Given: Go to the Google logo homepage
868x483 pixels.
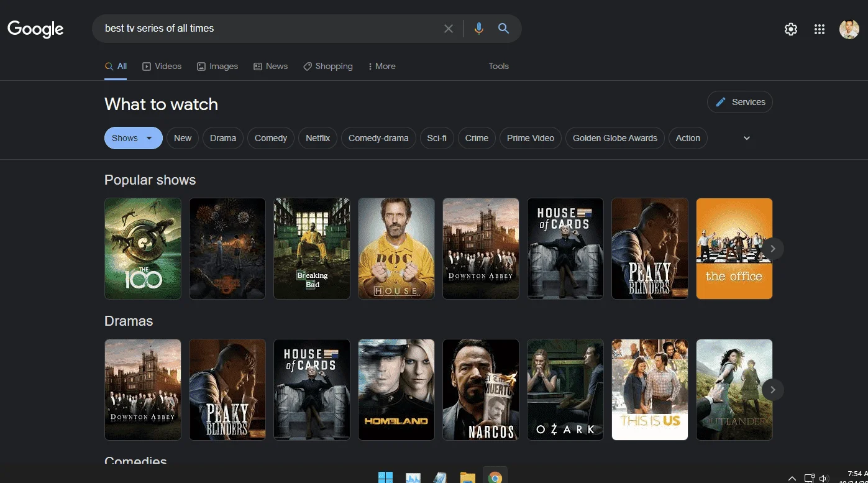Looking at the screenshot, I should click(35, 29).
